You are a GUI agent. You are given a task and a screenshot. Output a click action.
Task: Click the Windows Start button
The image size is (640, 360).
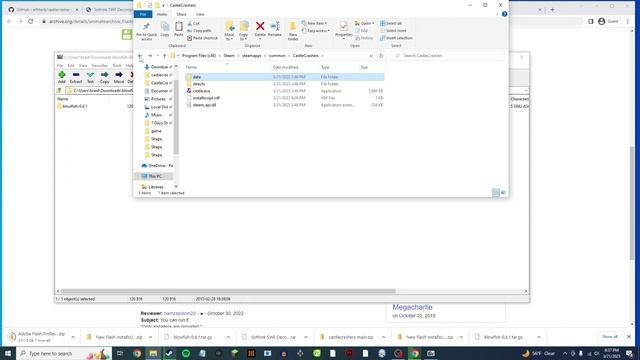point(8,353)
